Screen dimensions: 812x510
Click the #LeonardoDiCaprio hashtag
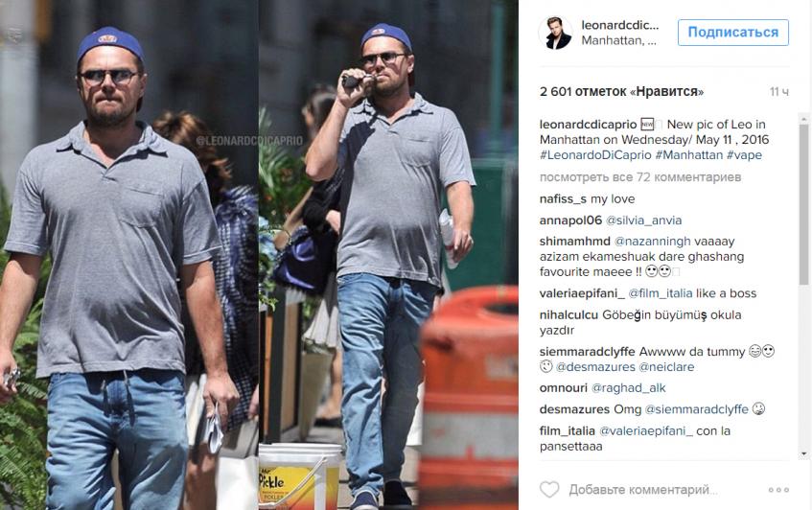(x=595, y=154)
